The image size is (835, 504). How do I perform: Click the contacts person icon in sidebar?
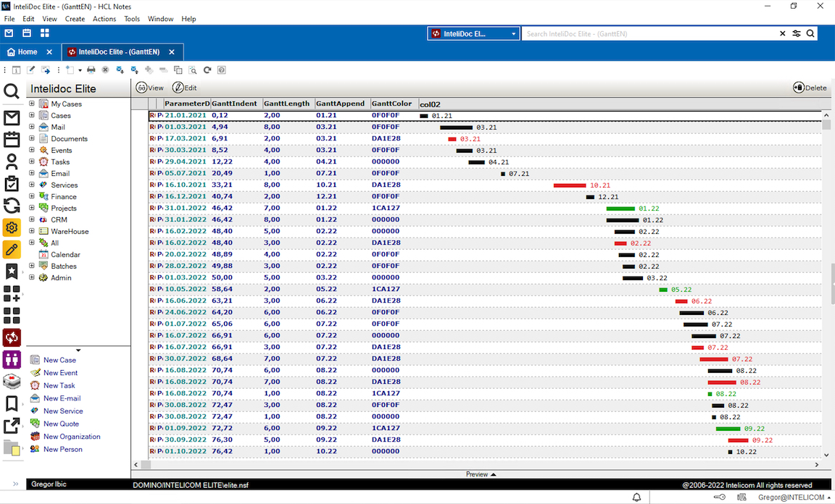click(12, 161)
